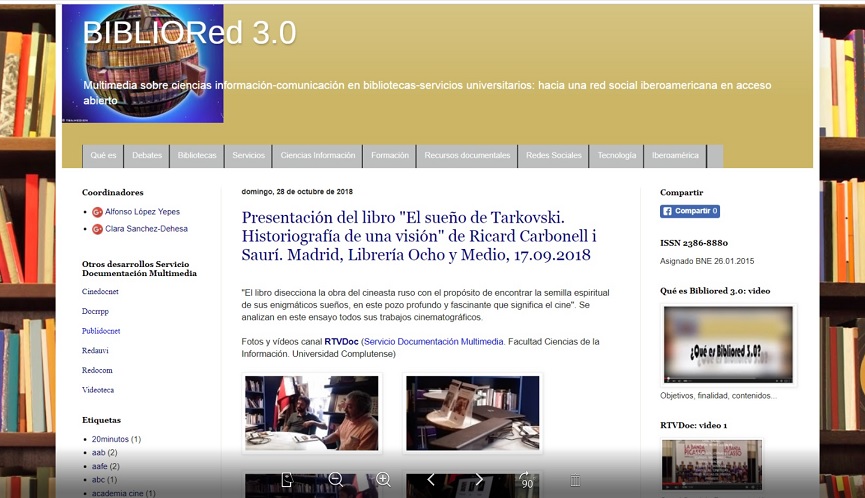Open Alfonso López Yepes profile link
The height and width of the screenshot is (498, 865).
coord(142,212)
